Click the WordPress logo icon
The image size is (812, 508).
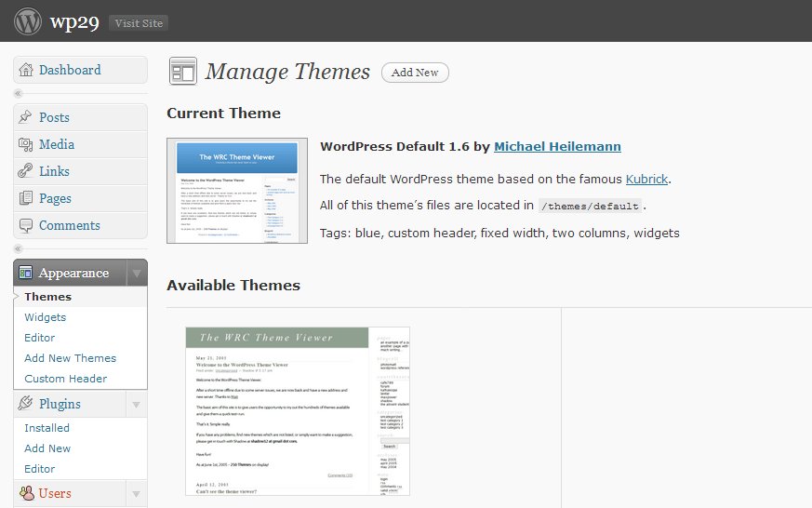(28, 21)
